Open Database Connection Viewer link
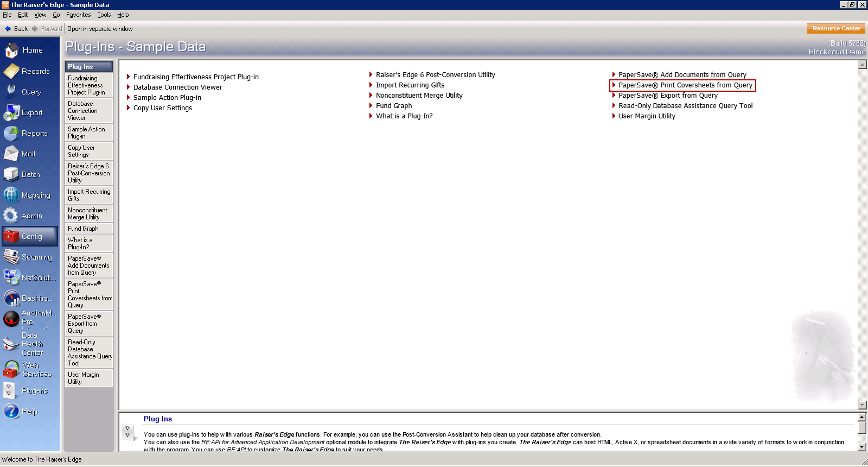Viewport: 868px width, 467px height. [x=177, y=87]
